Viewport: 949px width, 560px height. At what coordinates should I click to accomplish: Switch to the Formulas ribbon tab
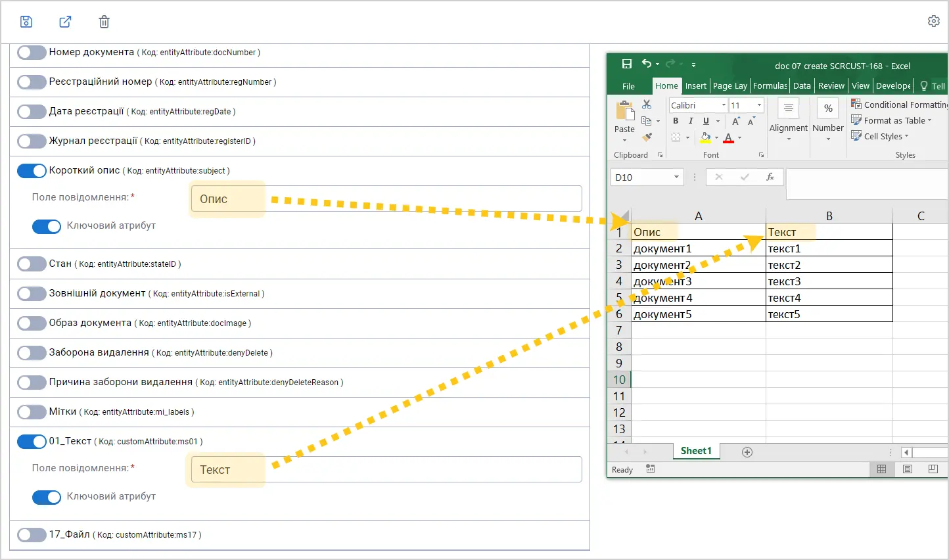tap(770, 86)
